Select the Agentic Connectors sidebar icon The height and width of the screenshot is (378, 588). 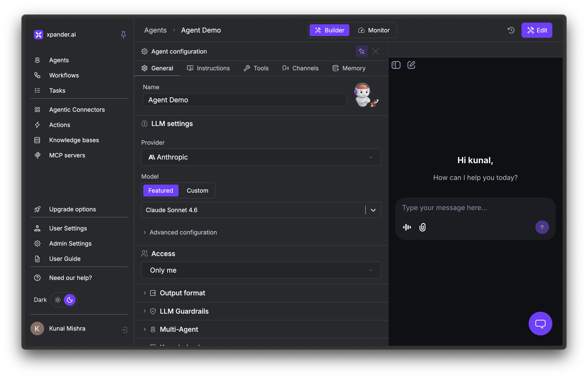point(37,109)
